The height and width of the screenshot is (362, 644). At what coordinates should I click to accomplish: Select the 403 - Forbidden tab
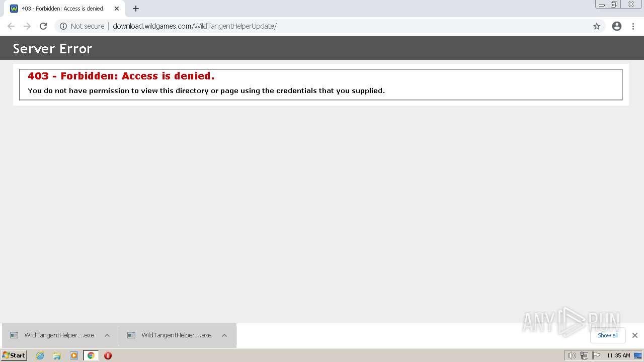64,9
